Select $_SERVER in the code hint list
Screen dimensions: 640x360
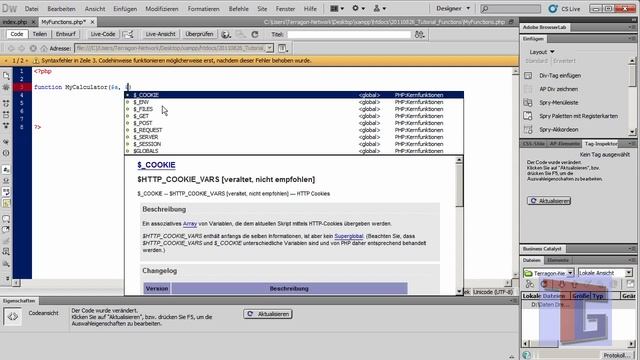click(294, 137)
